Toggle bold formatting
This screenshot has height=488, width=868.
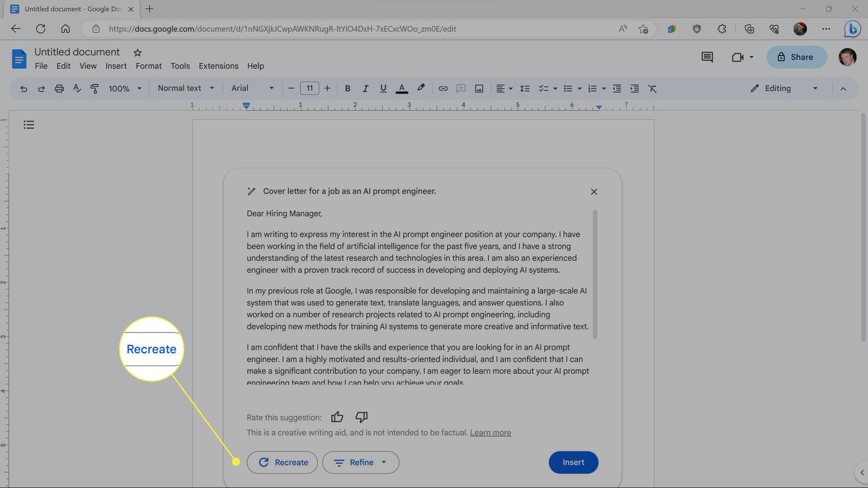[347, 88]
